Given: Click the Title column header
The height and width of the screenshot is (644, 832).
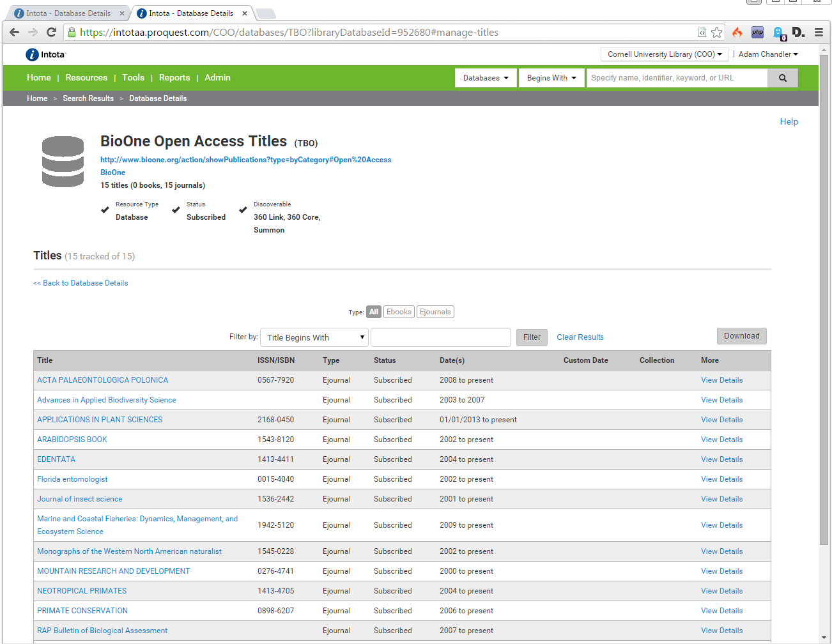Looking at the screenshot, I should pyautogui.click(x=45, y=360).
